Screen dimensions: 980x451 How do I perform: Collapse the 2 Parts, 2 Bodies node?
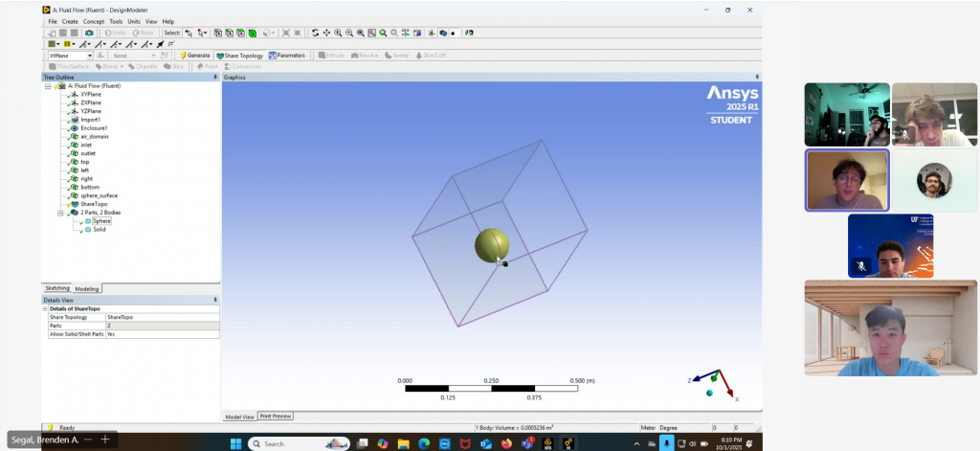(60, 213)
